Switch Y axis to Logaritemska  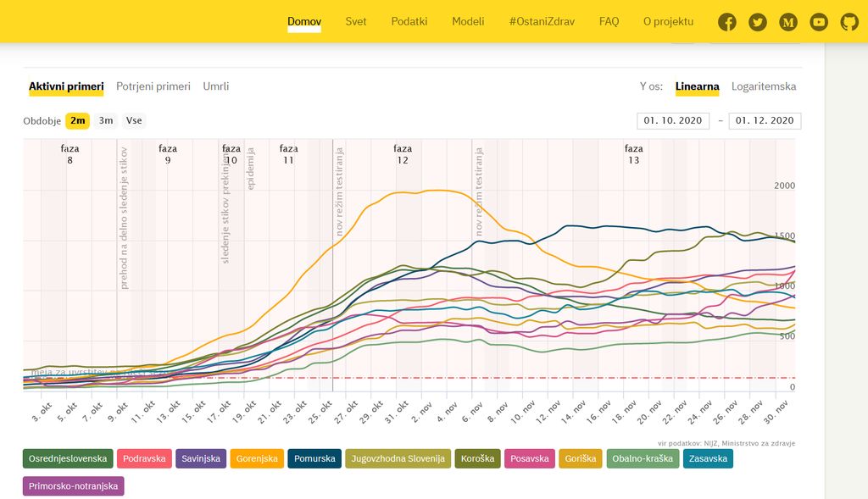764,86
